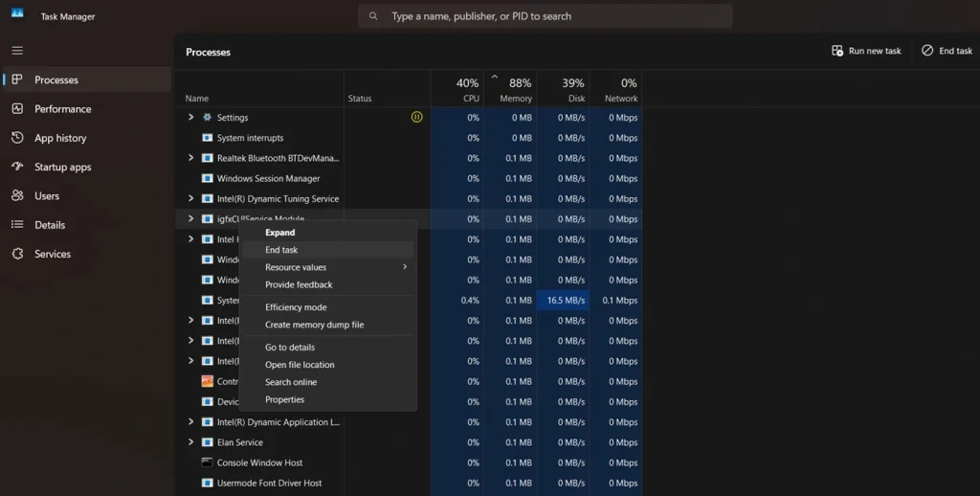Click the search magnifier icon
This screenshot has height=496, width=980.
[x=373, y=16]
